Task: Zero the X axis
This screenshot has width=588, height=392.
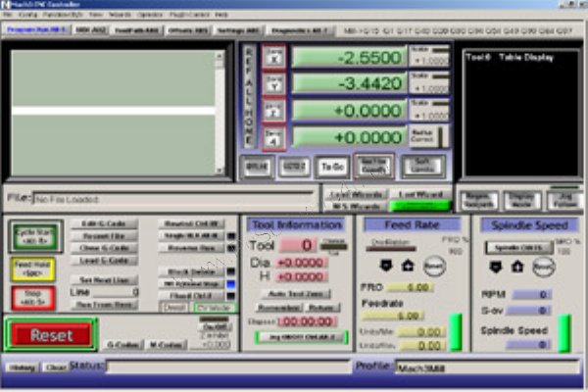Action: tap(274, 57)
